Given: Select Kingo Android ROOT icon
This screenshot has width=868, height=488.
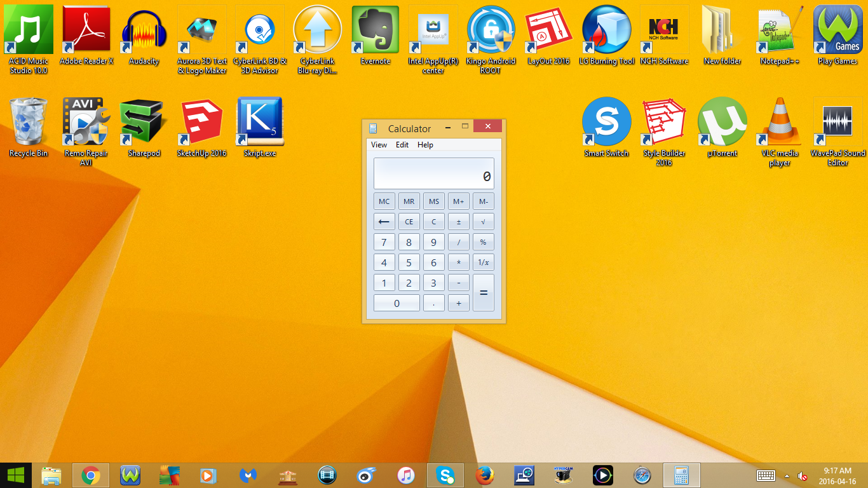Looking at the screenshot, I should pyautogui.click(x=491, y=39).
